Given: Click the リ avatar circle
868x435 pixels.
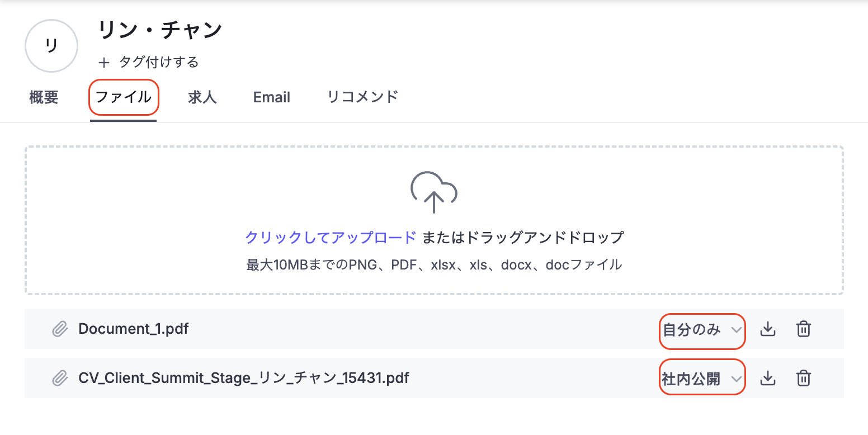Looking at the screenshot, I should 51,46.
